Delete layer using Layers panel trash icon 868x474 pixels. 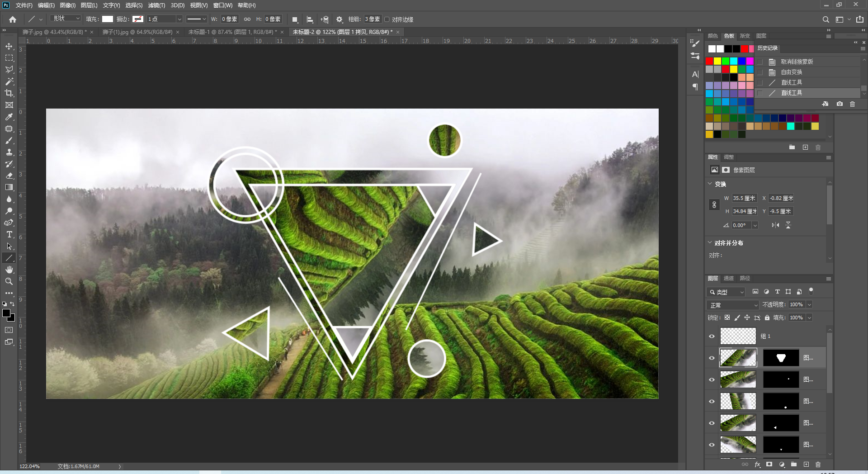[818, 465]
